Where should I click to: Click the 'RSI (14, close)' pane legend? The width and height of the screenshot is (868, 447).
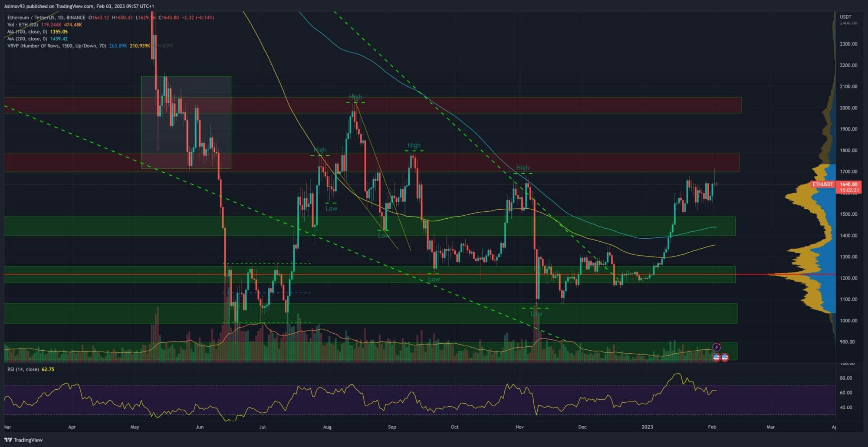23,369
